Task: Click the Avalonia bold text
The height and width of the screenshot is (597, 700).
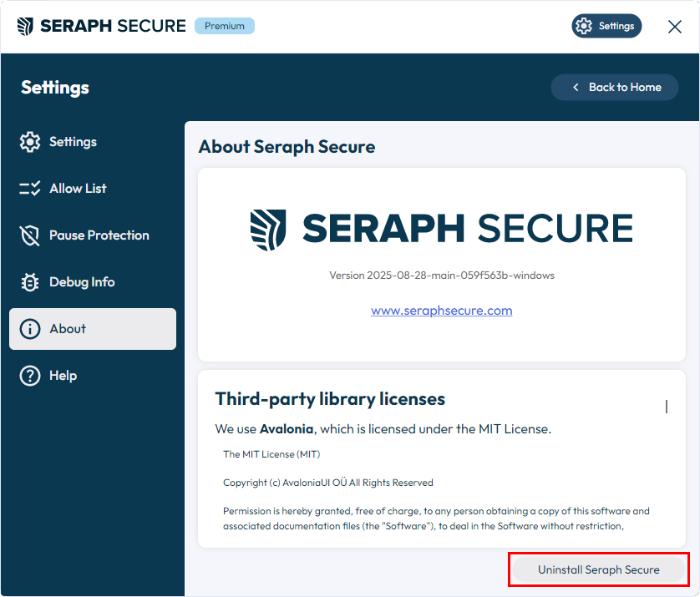Action: 287,429
